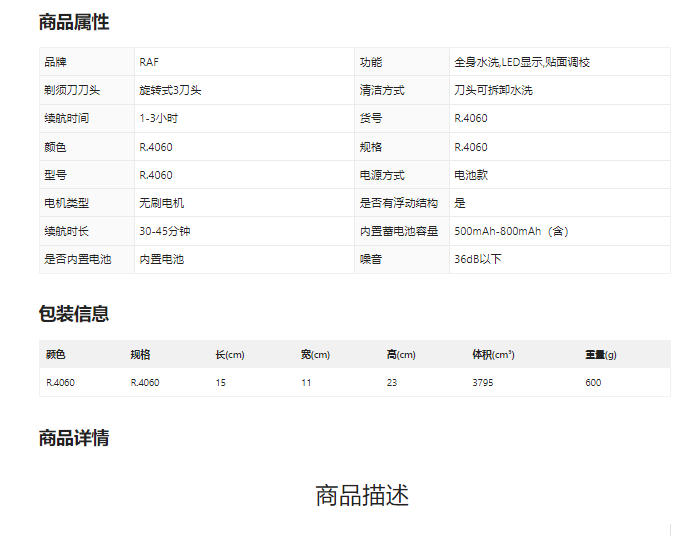The width and height of the screenshot is (688, 536).
Task: Select the RAF brand value cell
Action: coord(149,62)
